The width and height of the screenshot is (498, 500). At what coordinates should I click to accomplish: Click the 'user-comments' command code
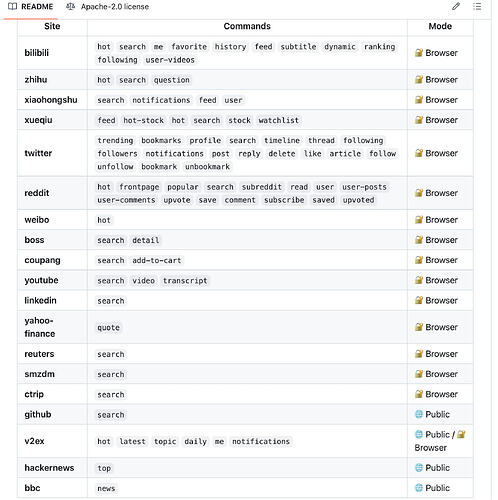pyautogui.click(x=126, y=200)
